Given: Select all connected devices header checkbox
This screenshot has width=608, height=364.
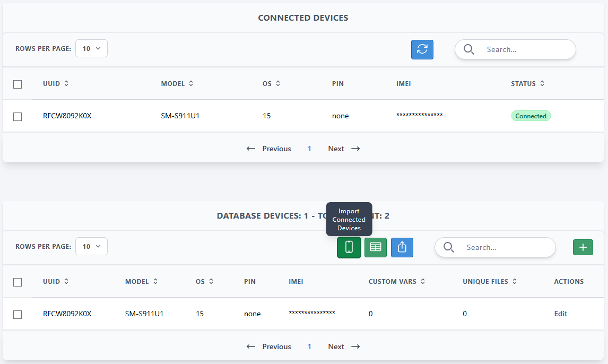Looking at the screenshot, I should [x=18, y=84].
